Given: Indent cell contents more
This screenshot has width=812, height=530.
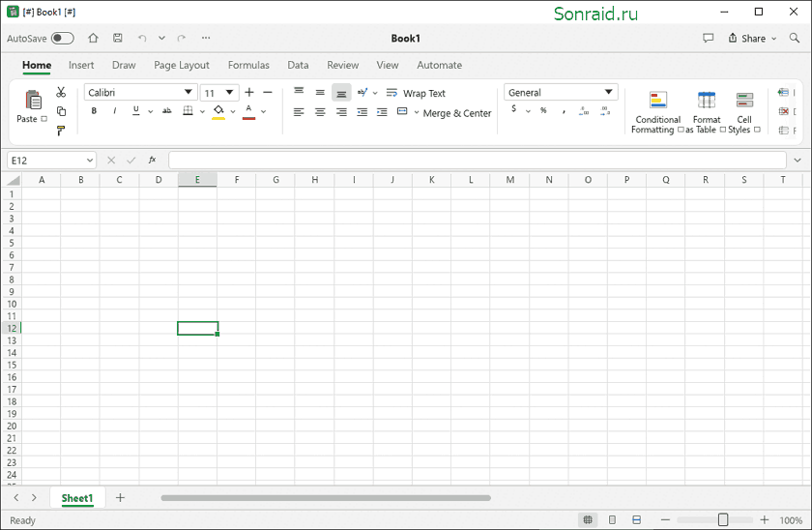Looking at the screenshot, I should point(382,112).
